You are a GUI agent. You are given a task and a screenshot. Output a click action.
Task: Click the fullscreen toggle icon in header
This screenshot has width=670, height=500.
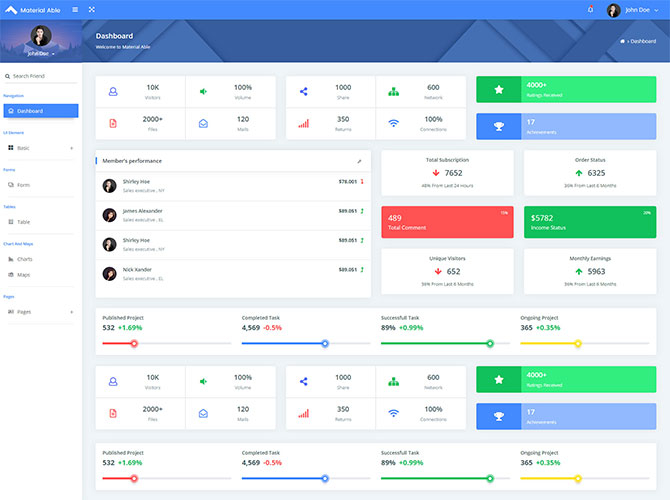[x=91, y=9]
